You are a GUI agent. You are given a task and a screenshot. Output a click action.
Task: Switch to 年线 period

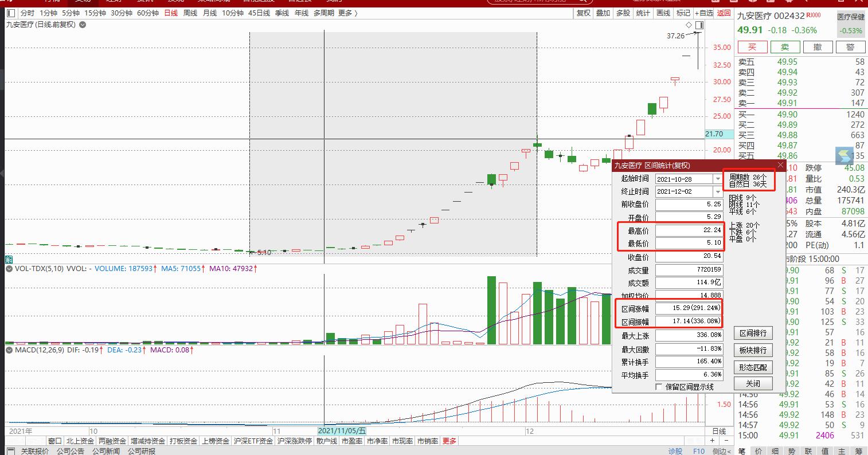[x=302, y=13]
